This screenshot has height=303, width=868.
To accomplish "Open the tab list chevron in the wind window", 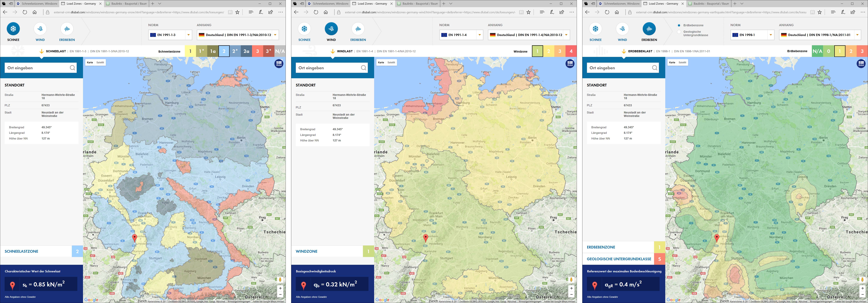I will coord(451,4).
